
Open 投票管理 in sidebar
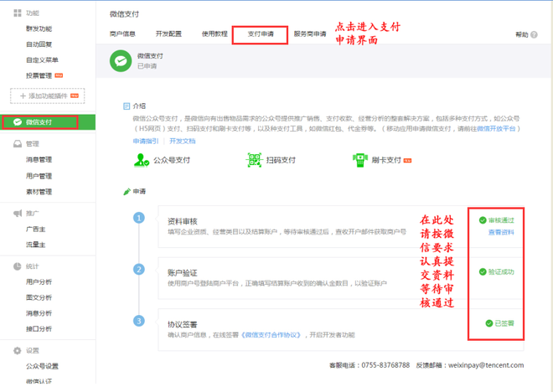(x=39, y=75)
